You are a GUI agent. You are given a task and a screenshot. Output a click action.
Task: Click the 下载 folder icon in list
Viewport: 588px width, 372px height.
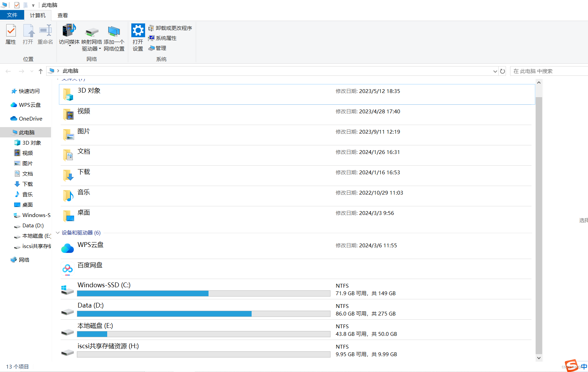click(68, 175)
